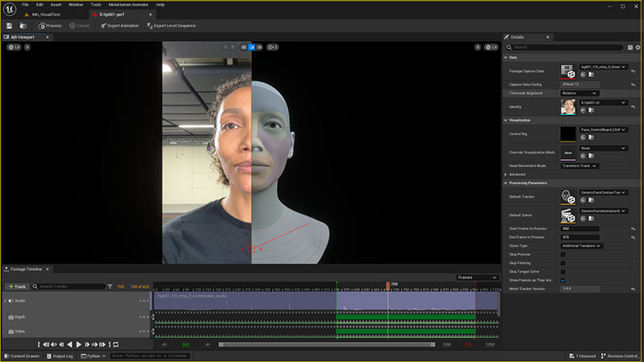Toggle playback looping

pos(116,344)
